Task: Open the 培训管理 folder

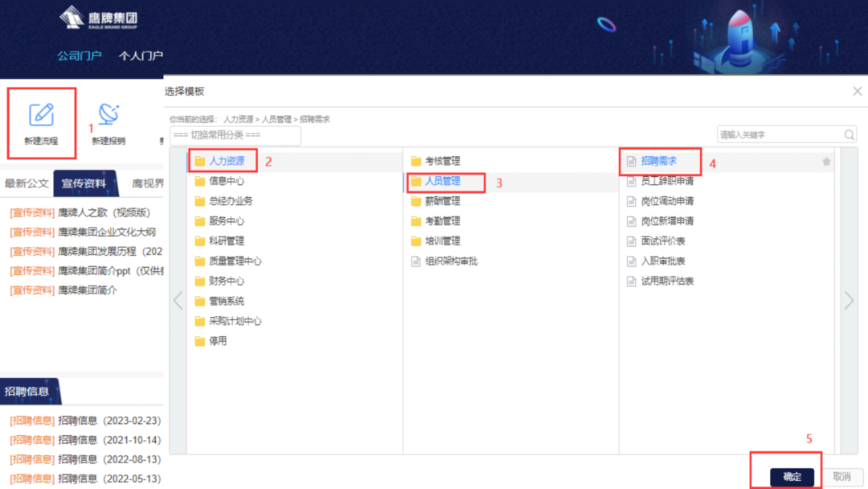Action: (x=436, y=241)
